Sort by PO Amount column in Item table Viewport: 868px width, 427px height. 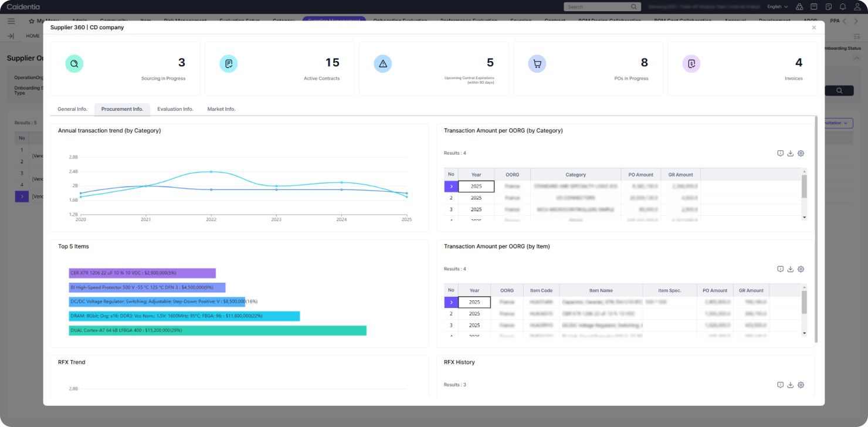[x=714, y=290]
